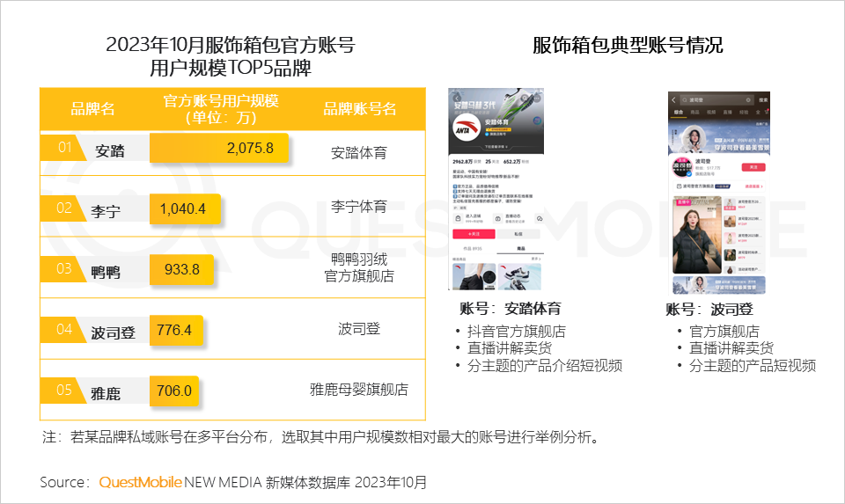
Task: Expand Anta pull-down details chevron
Action: (508, 147)
